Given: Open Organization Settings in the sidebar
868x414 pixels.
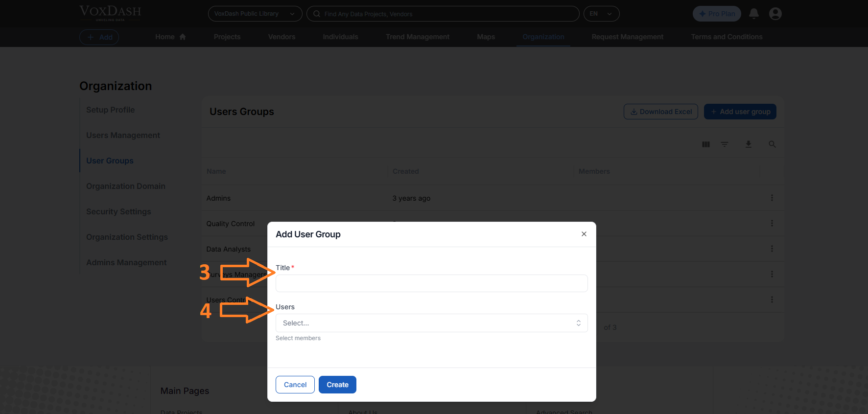Looking at the screenshot, I should 127,237.
